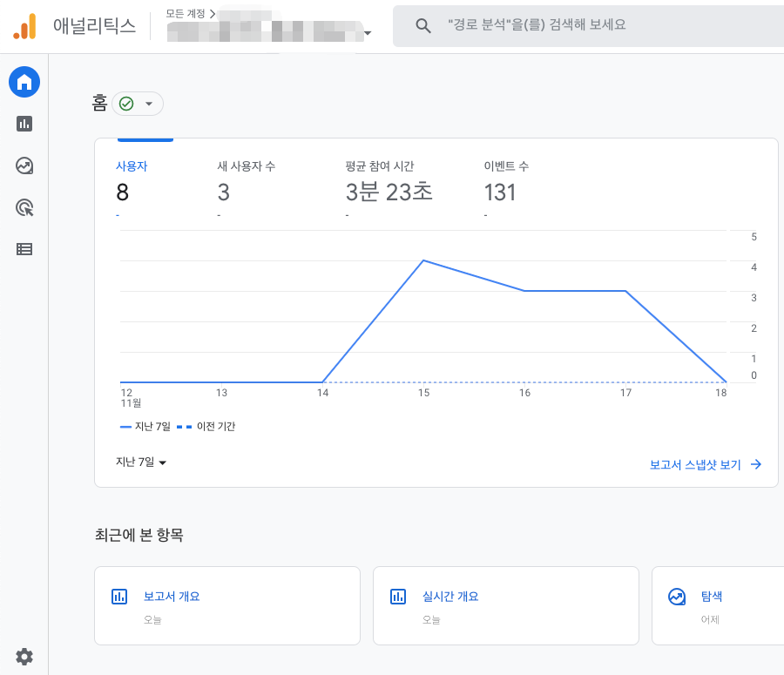784x675 pixels.
Task: Expand the 지난 7일 date range dropdown
Action: [x=140, y=464]
